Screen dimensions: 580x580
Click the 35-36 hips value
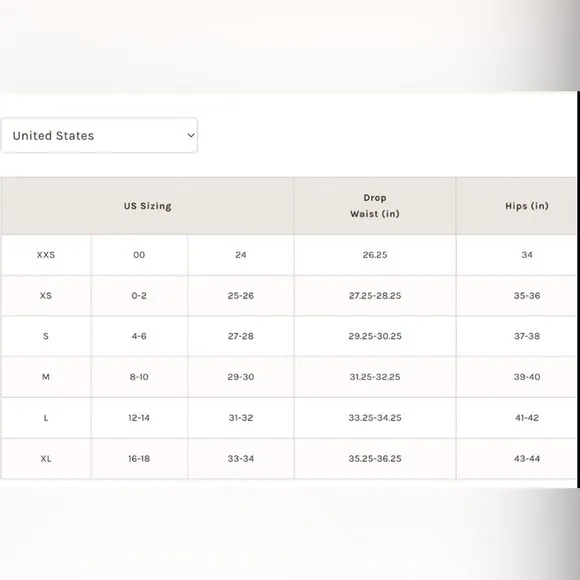527,296
